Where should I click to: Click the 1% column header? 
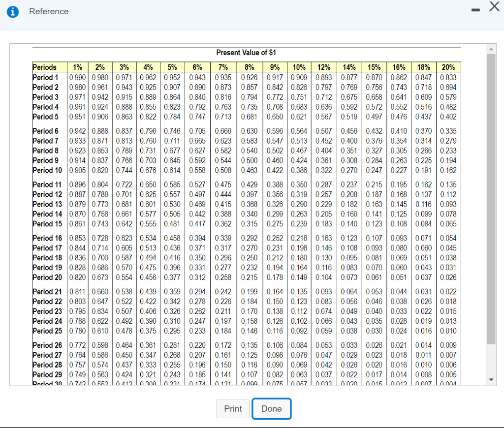tap(77, 67)
